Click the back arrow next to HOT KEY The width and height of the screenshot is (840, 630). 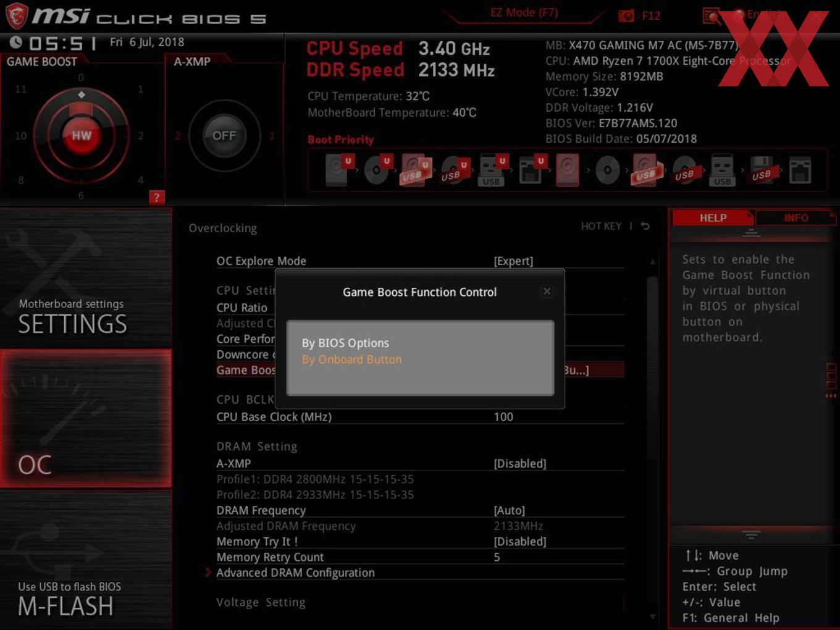click(x=645, y=226)
